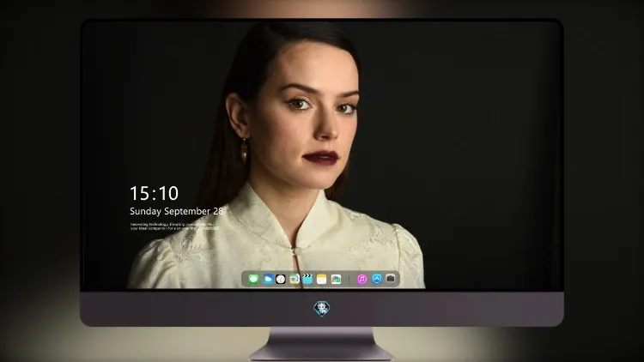Image resolution: width=644 pixels, height=362 pixels.
Task: Open the Weather app in dock
Action: tap(268, 280)
